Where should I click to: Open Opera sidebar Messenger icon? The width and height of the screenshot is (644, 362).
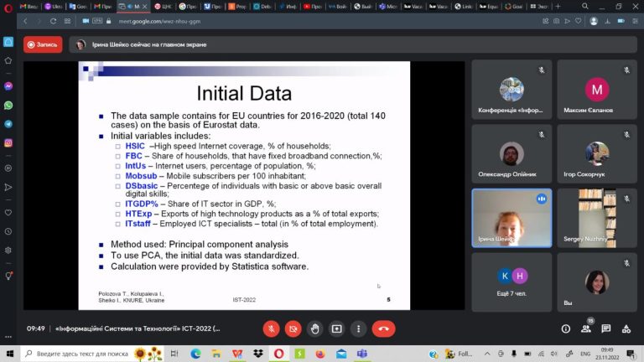[x=8, y=86]
